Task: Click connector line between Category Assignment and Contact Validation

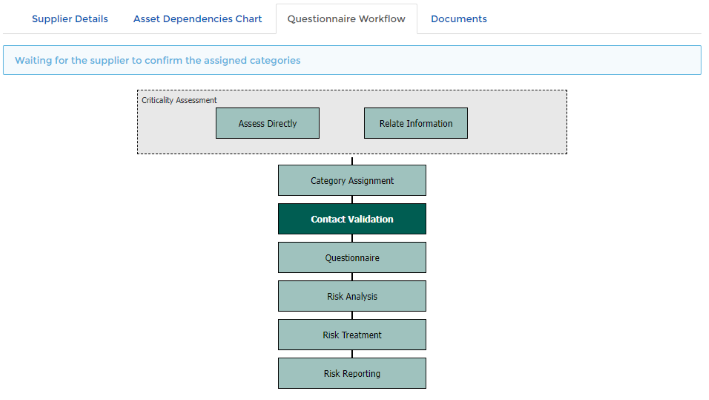Action: tap(352, 199)
